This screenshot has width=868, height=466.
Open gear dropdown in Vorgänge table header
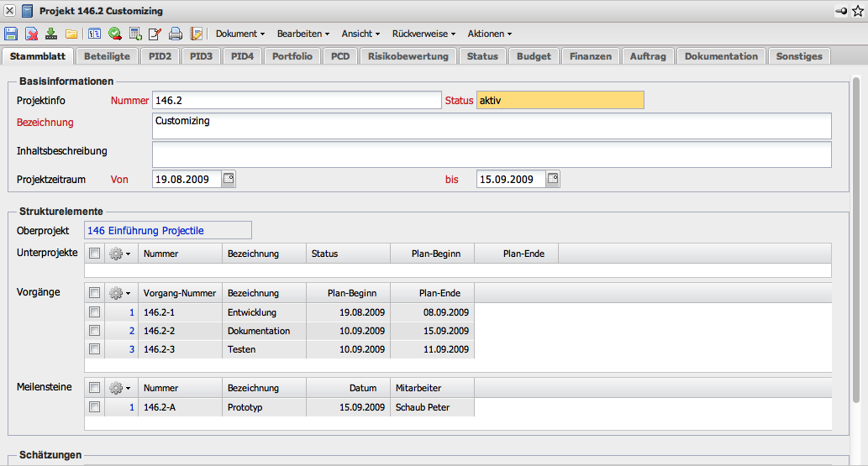point(120,294)
